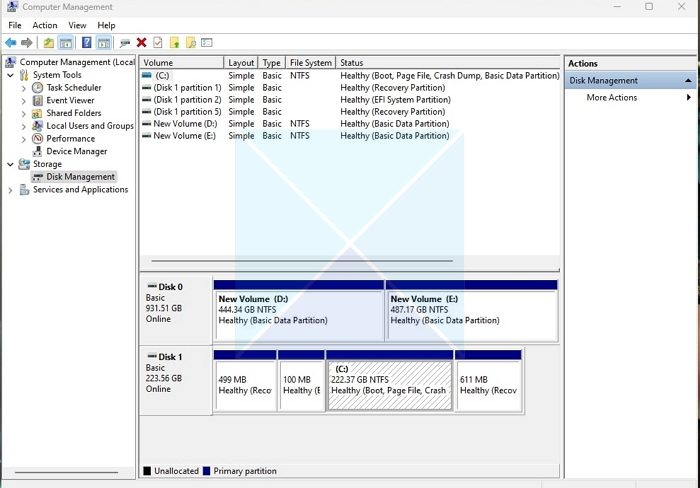Screen dimensions: 700x488
Task: Select the Storage node icon
Action: click(x=24, y=164)
